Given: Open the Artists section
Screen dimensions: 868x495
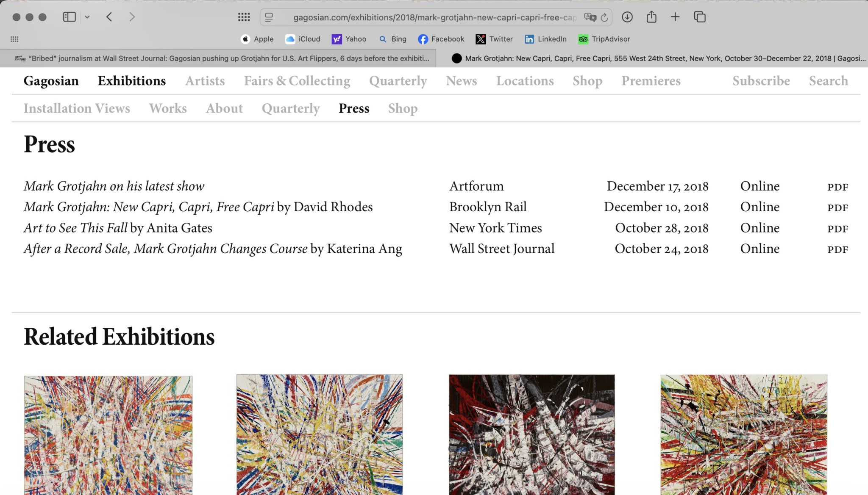Looking at the screenshot, I should point(205,81).
